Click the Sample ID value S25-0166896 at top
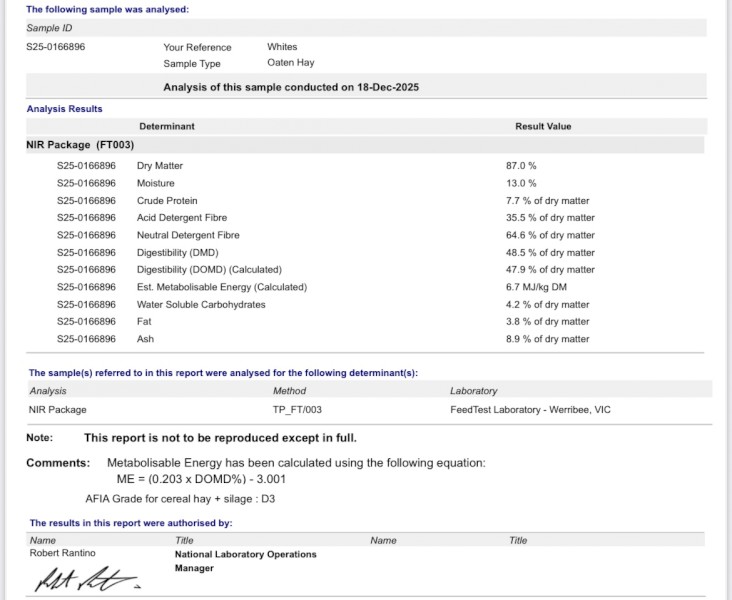Screen dimensions: 732x600 55,47
